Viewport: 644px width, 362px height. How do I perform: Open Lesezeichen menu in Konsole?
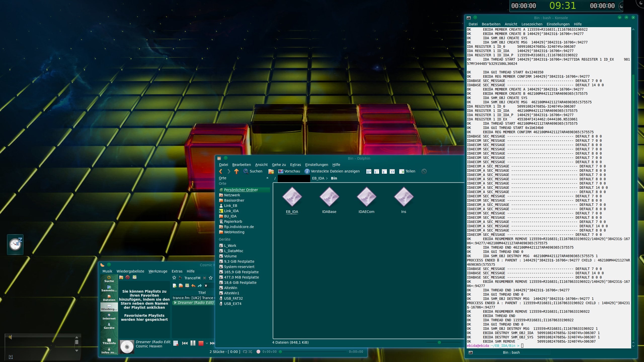(532, 24)
